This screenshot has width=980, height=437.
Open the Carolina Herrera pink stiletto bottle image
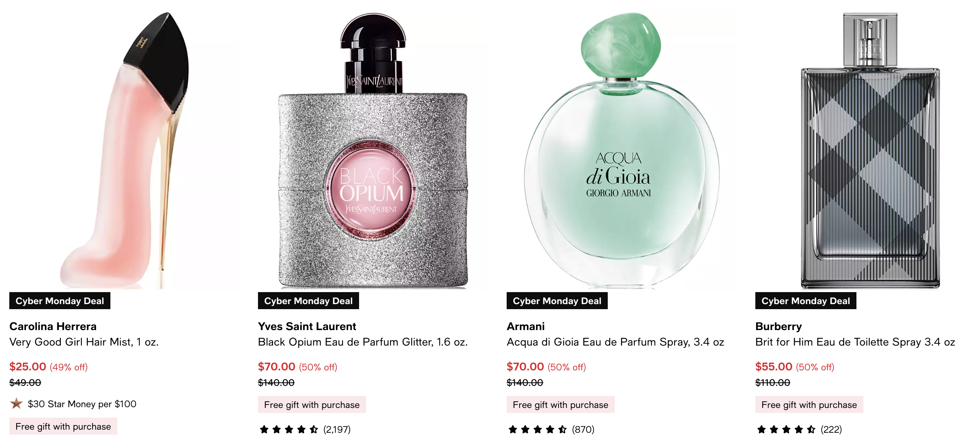pyautogui.click(x=125, y=150)
